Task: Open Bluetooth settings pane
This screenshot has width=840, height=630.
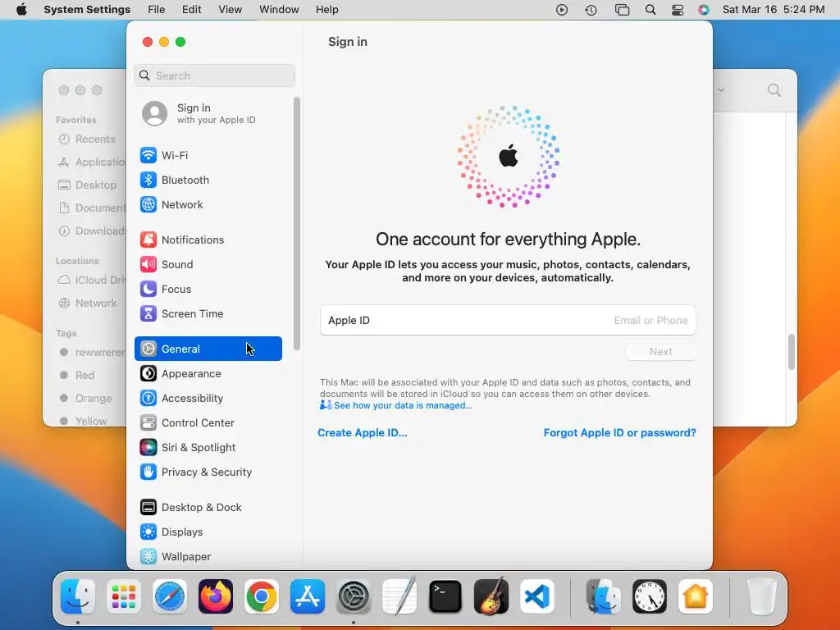Action: click(208, 180)
